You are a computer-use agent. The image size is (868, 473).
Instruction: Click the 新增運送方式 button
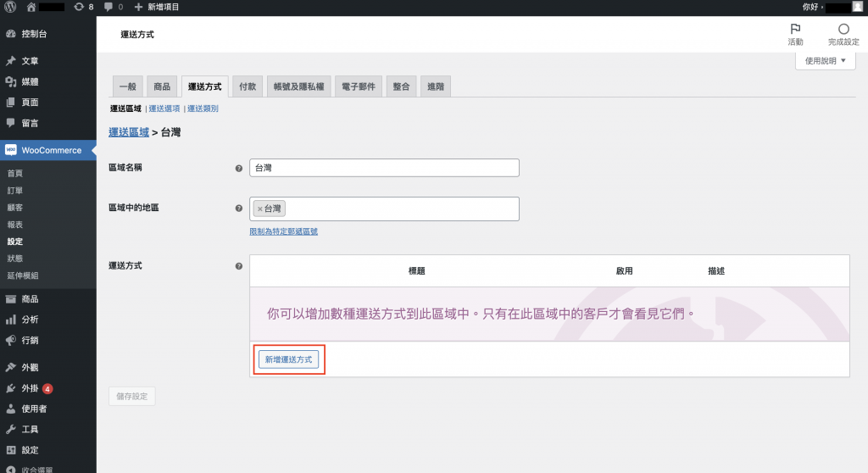(x=288, y=359)
